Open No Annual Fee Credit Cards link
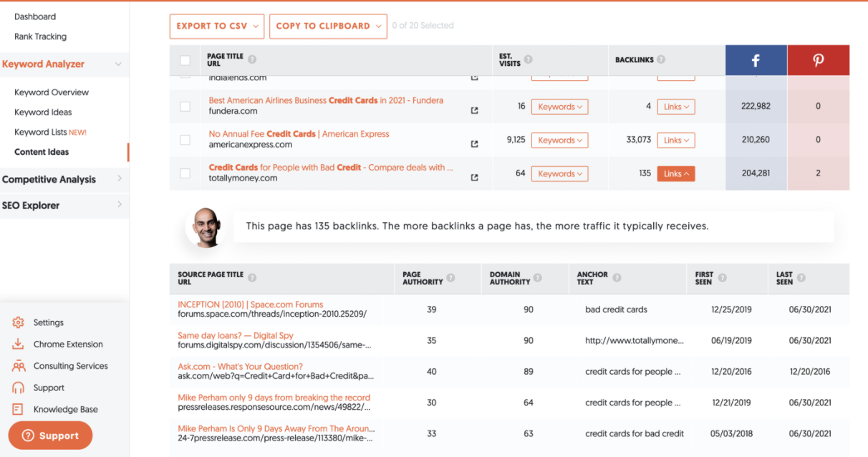This screenshot has height=457, width=868. click(299, 134)
